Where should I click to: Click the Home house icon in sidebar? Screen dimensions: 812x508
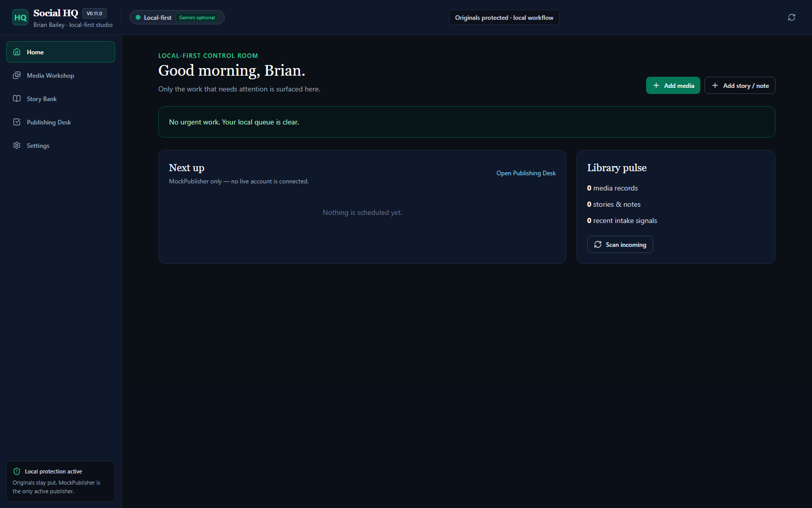[x=17, y=52]
